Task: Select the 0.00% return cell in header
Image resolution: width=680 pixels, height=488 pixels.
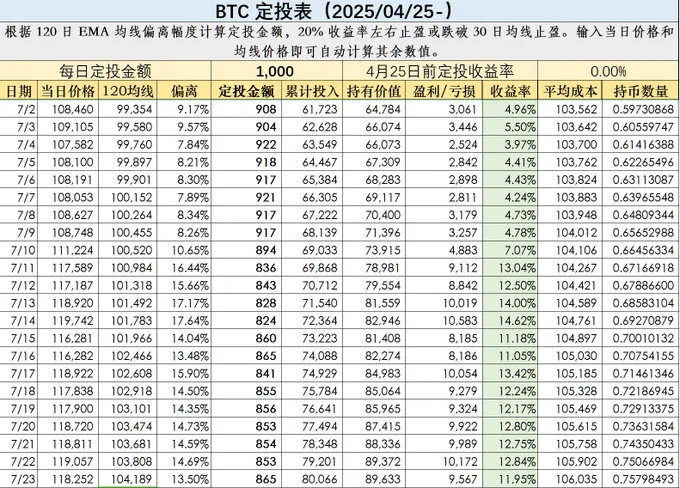Action: click(x=608, y=71)
